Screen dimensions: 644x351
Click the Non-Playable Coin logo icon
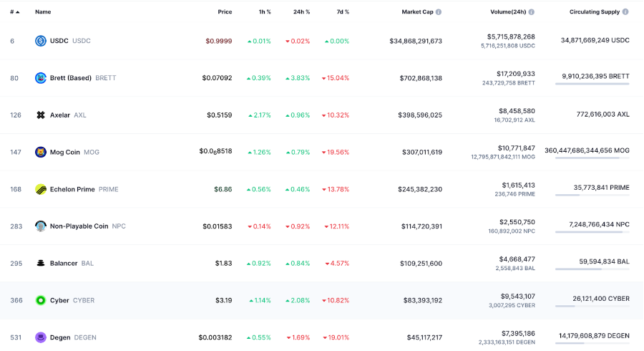(x=40, y=226)
